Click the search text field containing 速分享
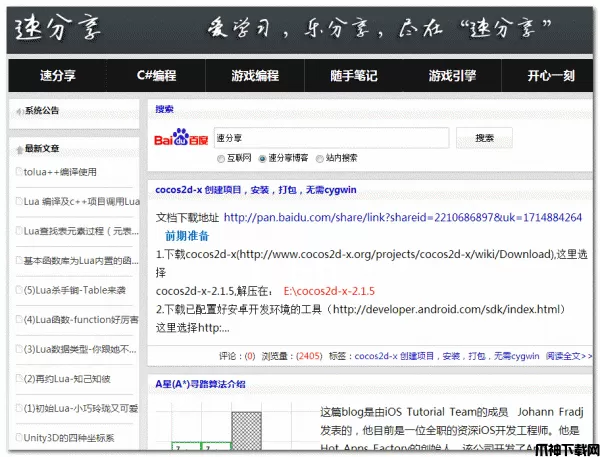 (330, 138)
